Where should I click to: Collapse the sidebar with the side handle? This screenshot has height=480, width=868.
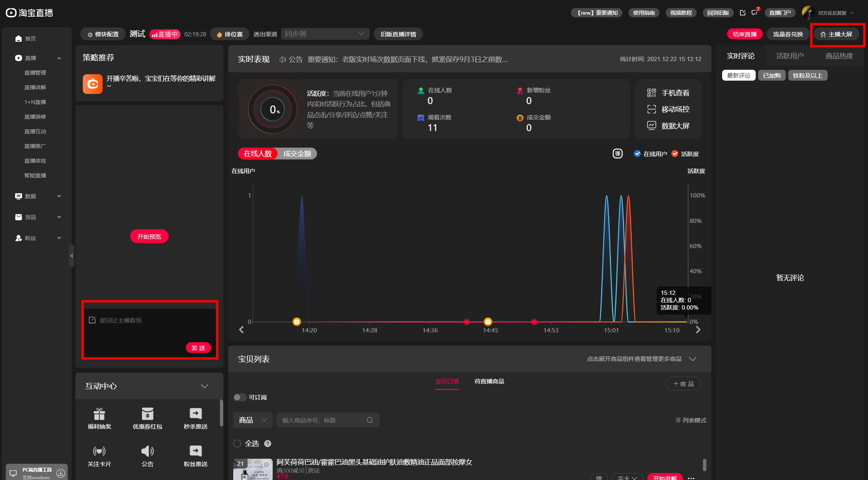click(x=71, y=256)
